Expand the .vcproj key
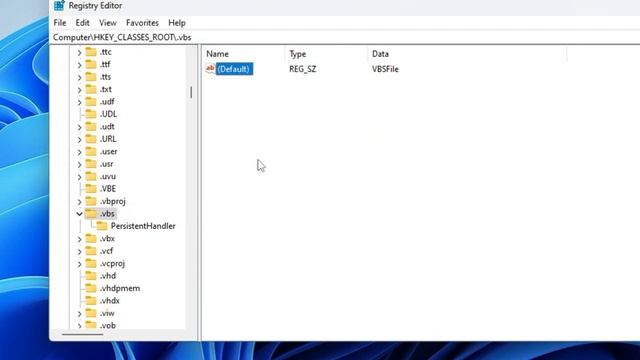The height and width of the screenshot is (360, 640). tap(79, 264)
